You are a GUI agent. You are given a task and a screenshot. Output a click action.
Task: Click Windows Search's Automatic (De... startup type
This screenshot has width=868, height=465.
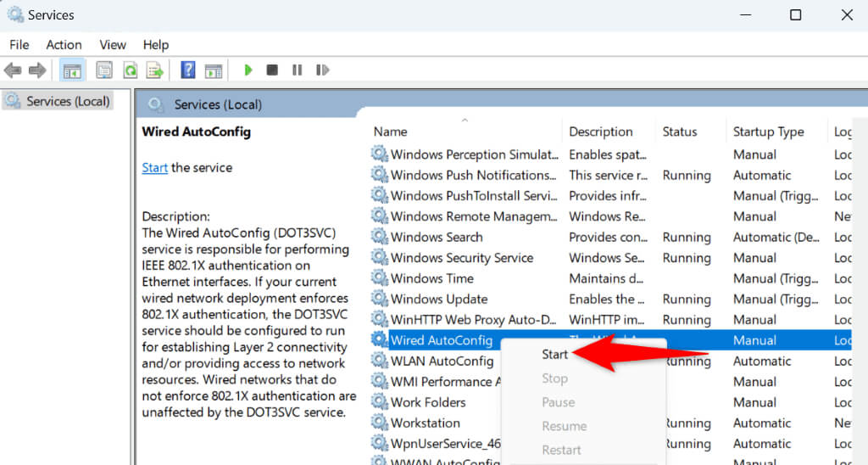pyautogui.click(x=776, y=238)
